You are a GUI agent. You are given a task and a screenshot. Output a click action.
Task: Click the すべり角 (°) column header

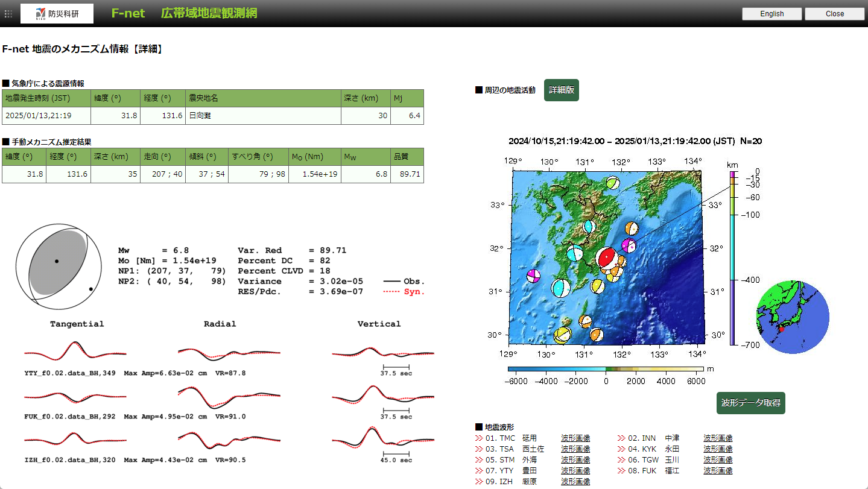pyautogui.click(x=258, y=157)
